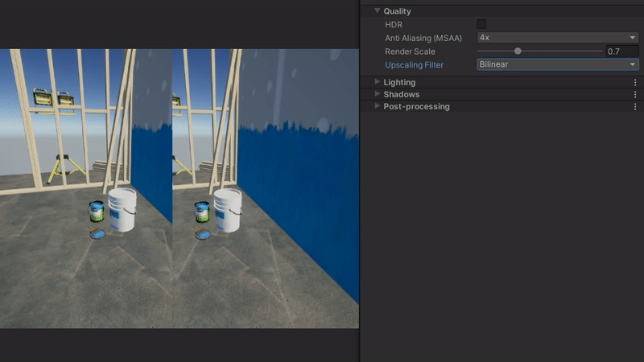Image resolution: width=644 pixels, height=362 pixels.
Task: Click the Anti Aliasing (MSAA) label
Action: tap(423, 38)
